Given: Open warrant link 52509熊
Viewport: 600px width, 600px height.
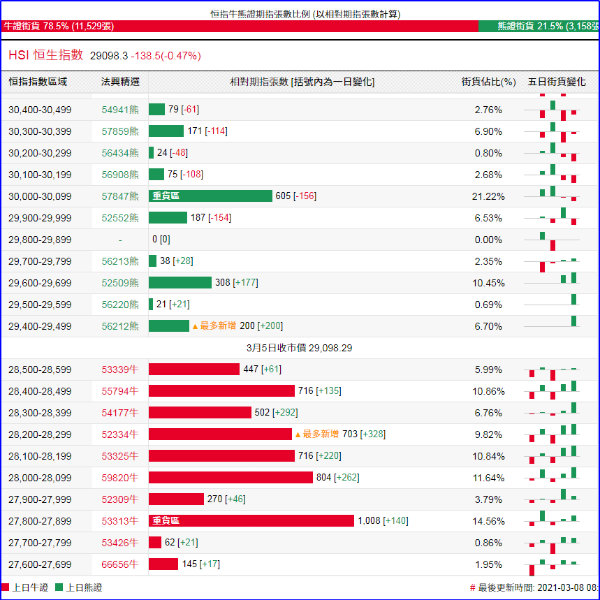Looking at the screenshot, I should 120,283.
